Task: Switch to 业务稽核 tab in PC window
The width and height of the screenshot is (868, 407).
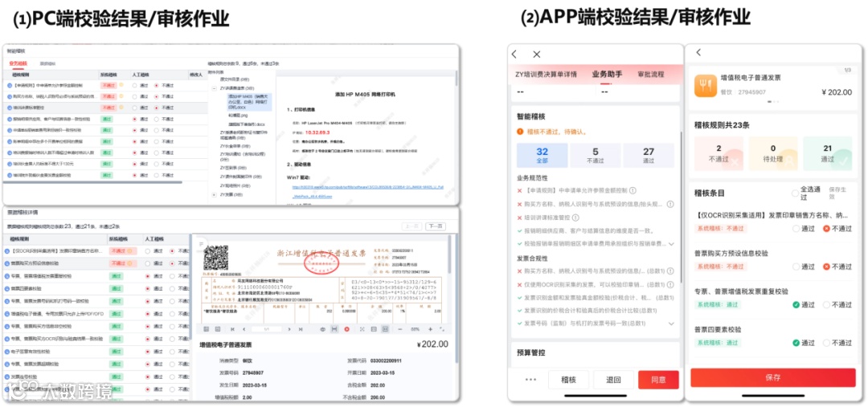Action: (x=18, y=63)
